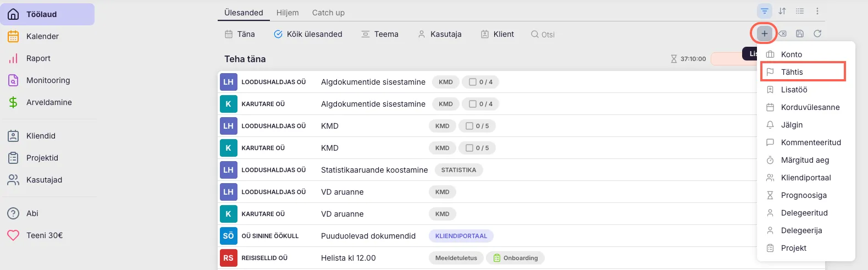Viewport: 868px width, 270px height.
Task: Switch to the Catch up tab
Action: coord(328,13)
